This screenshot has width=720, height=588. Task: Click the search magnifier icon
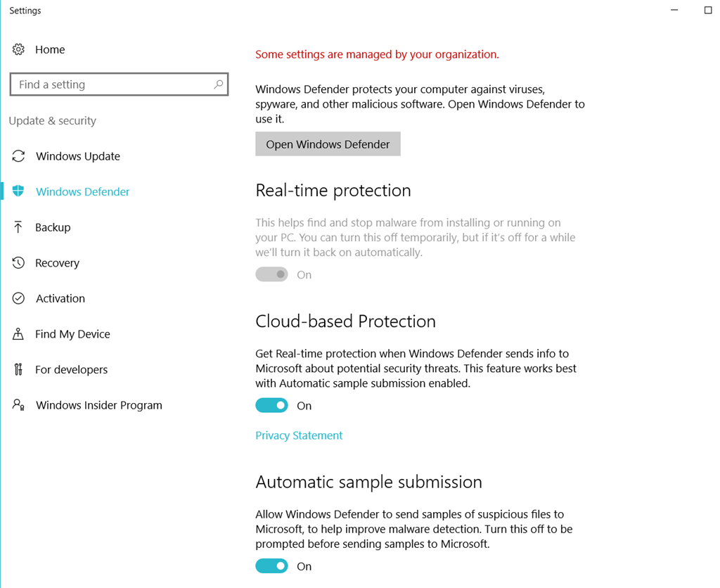tap(219, 84)
